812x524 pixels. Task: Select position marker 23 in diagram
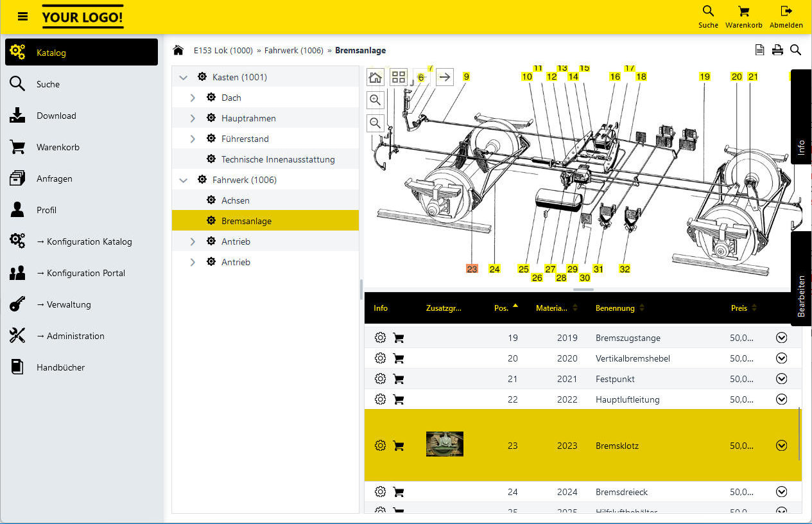tap(472, 269)
